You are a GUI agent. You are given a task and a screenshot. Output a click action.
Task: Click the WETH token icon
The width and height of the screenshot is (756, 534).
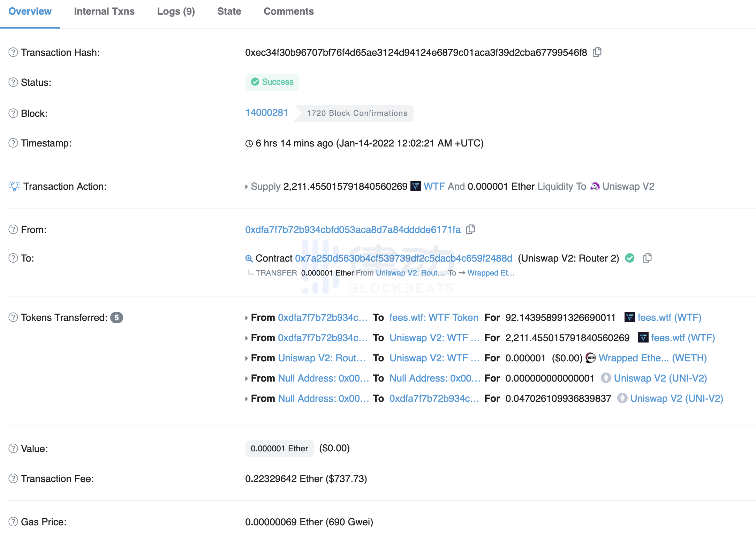[590, 358]
